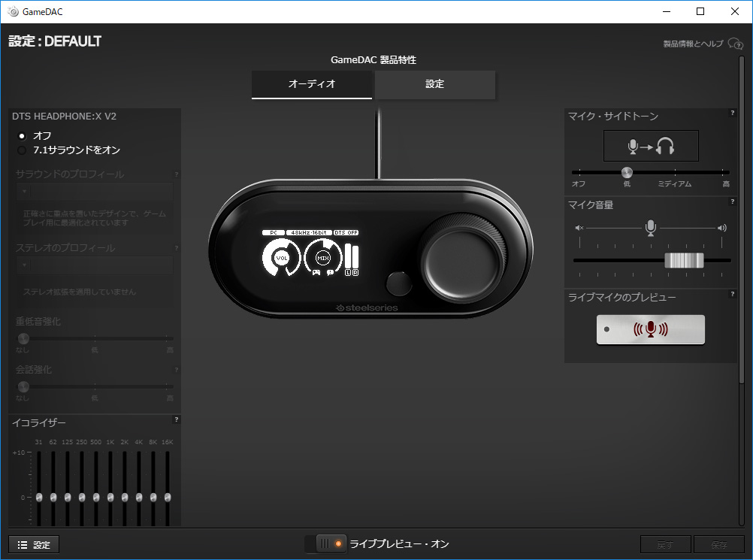Click help icon beside サラウンドのプロフィール
This screenshot has height=560, width=753.
point(177,174)
